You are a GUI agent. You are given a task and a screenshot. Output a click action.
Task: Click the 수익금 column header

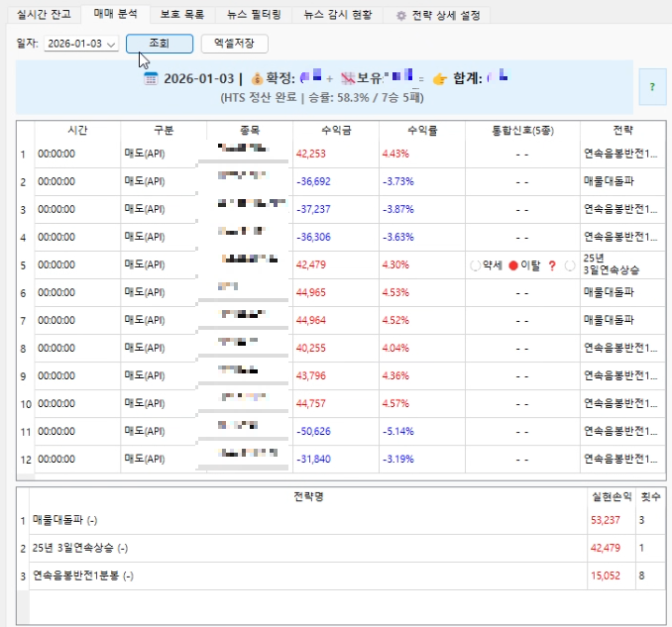pos(336,130)
